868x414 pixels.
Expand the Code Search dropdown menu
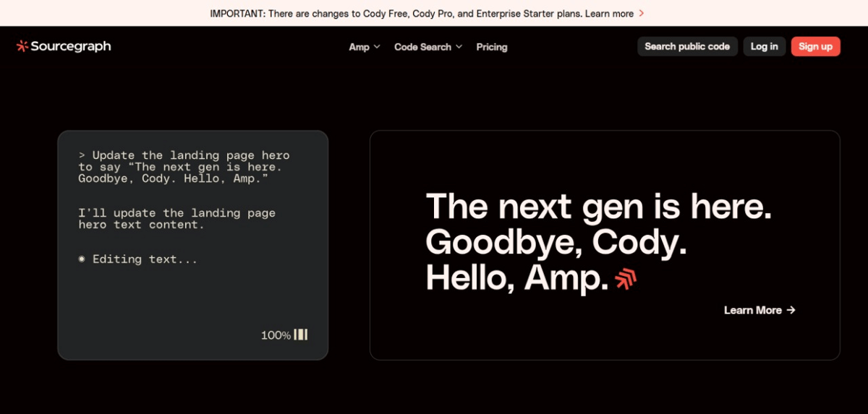click(427, 47)
